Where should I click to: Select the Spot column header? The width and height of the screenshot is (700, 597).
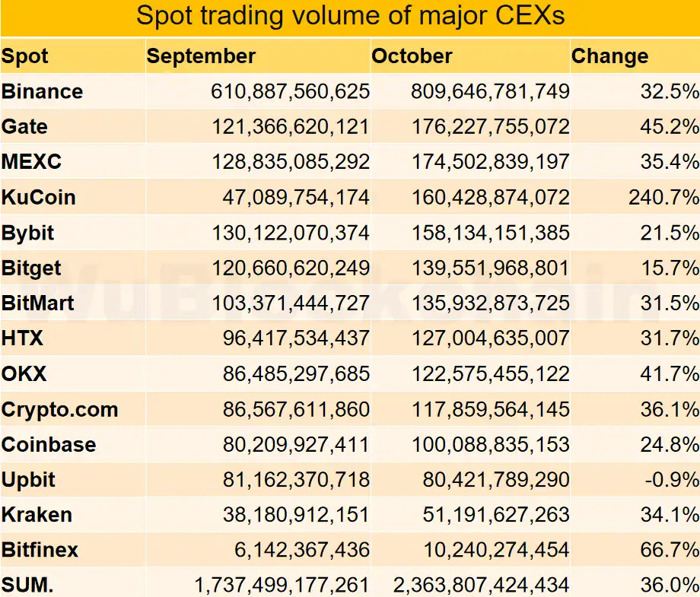tap(24, 56)
